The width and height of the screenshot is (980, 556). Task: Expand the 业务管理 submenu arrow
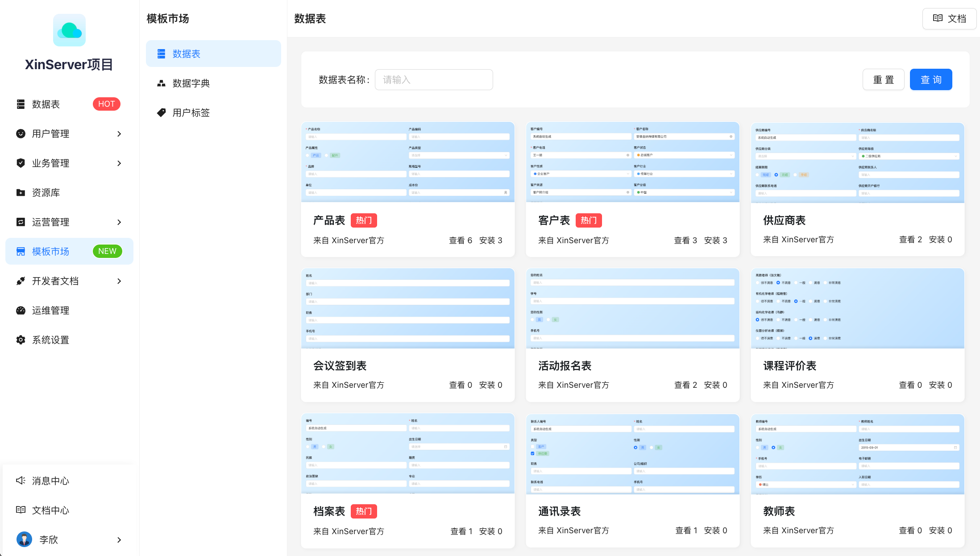click(119, 163)
